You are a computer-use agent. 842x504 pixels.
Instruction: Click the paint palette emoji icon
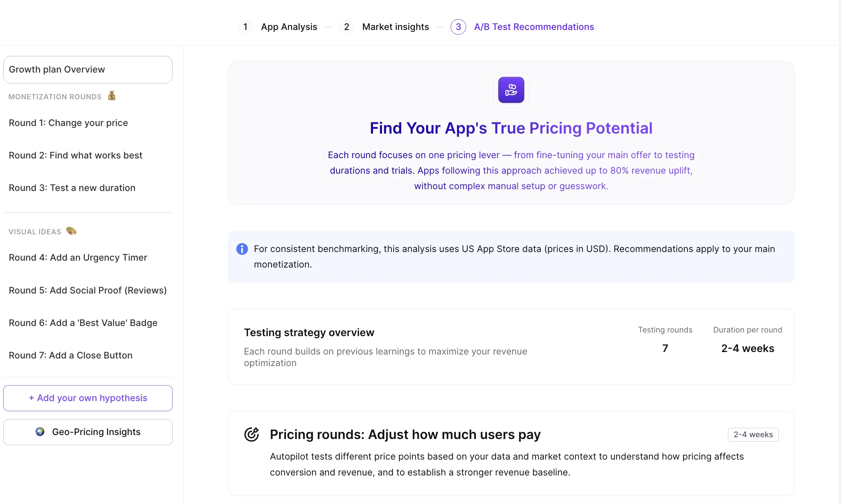click(71, 231)
